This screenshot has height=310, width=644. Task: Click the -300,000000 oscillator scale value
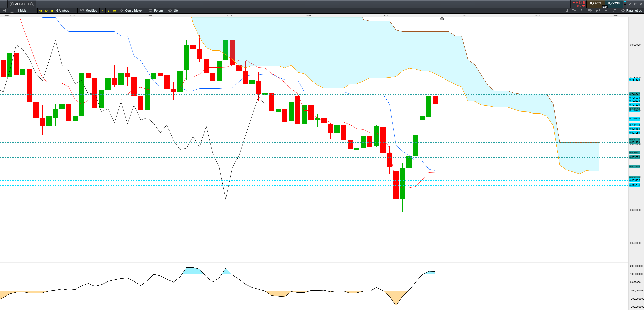coord(636,307)
